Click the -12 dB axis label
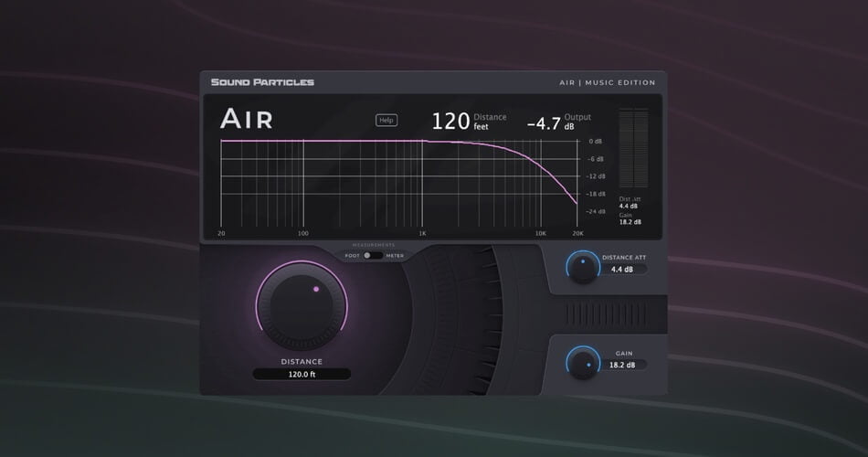Image resolution: width=868 pixels, height=457 pixels. 596,176
